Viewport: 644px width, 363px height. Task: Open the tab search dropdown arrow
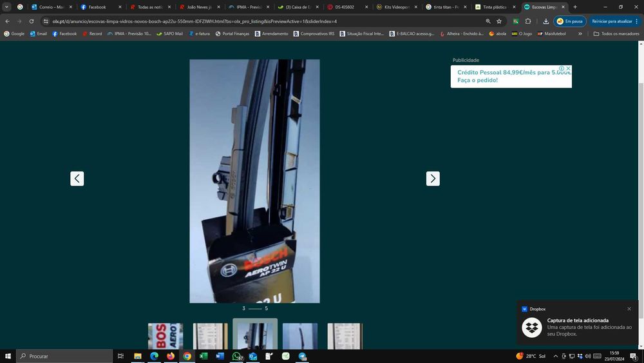[6, 7]
